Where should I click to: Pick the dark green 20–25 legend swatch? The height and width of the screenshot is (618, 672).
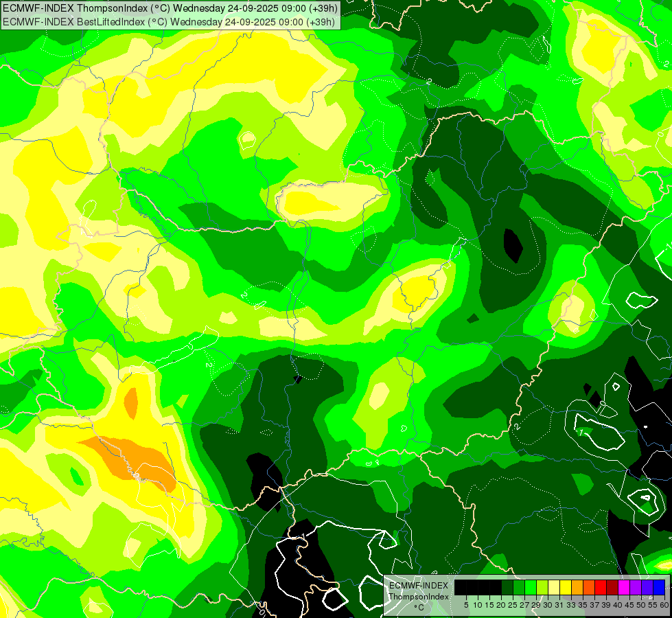click(507, 587)
